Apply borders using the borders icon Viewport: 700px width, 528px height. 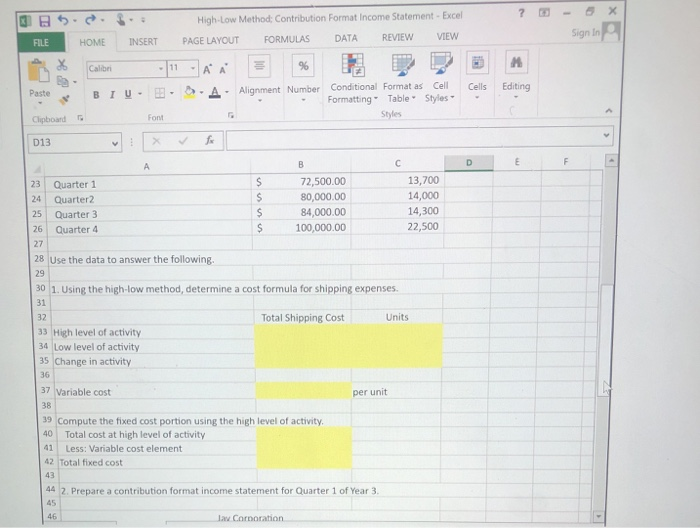159,93
